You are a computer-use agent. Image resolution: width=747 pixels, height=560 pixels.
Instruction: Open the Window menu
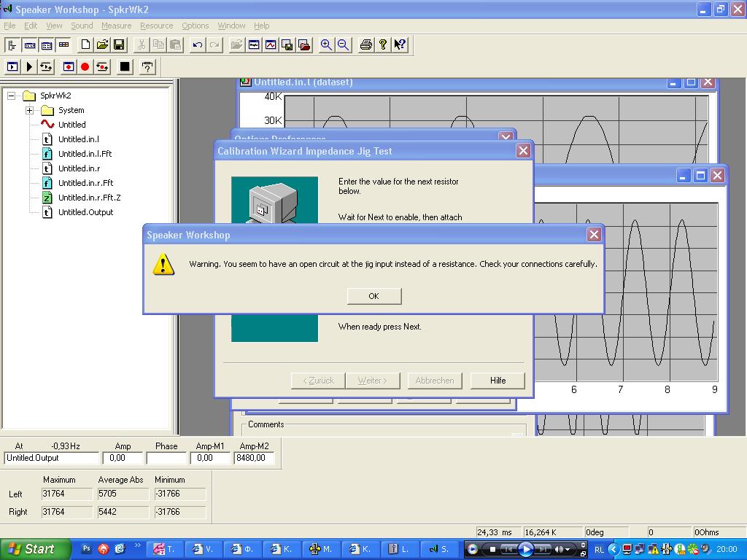(231, 26)
